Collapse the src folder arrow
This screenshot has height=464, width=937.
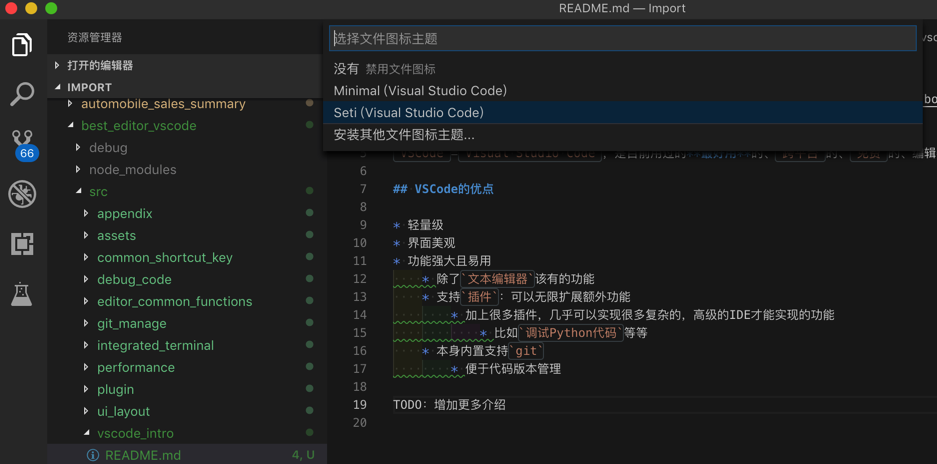pyautogui.click(x=78, y=191)
